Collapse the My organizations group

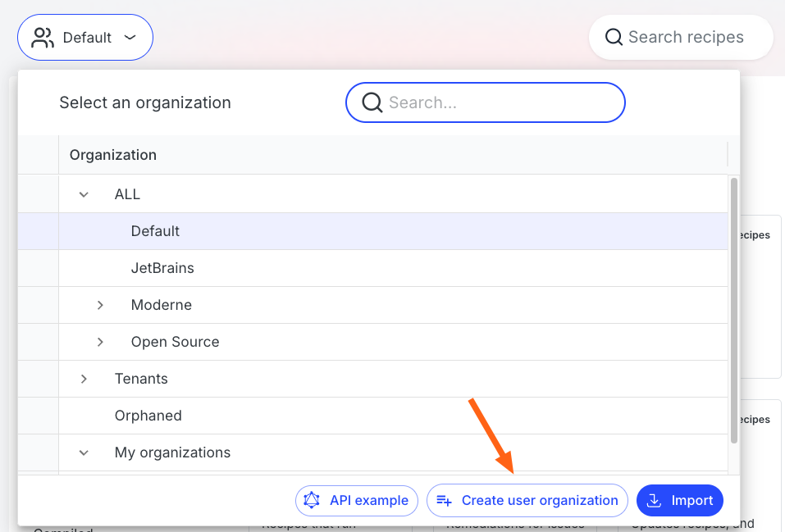click(84, 452)
